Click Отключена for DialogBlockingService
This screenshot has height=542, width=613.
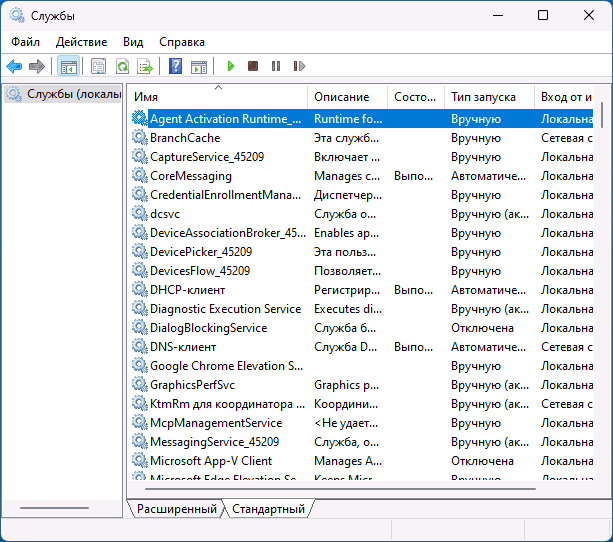click(x=482, y=328)
